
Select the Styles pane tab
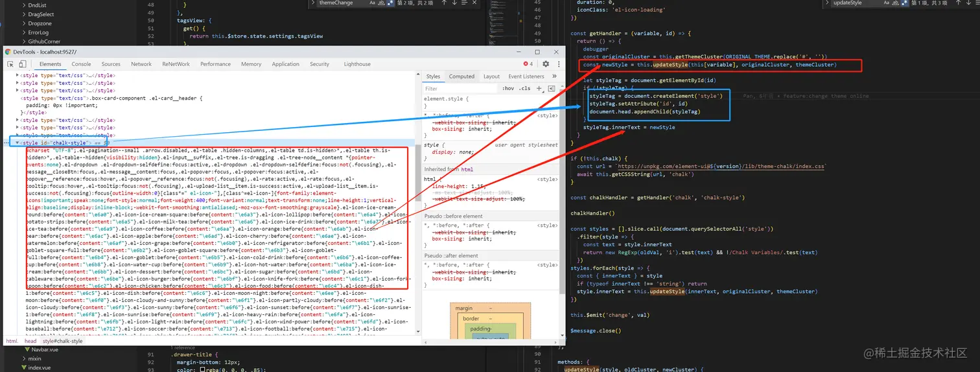pos(433,76)
